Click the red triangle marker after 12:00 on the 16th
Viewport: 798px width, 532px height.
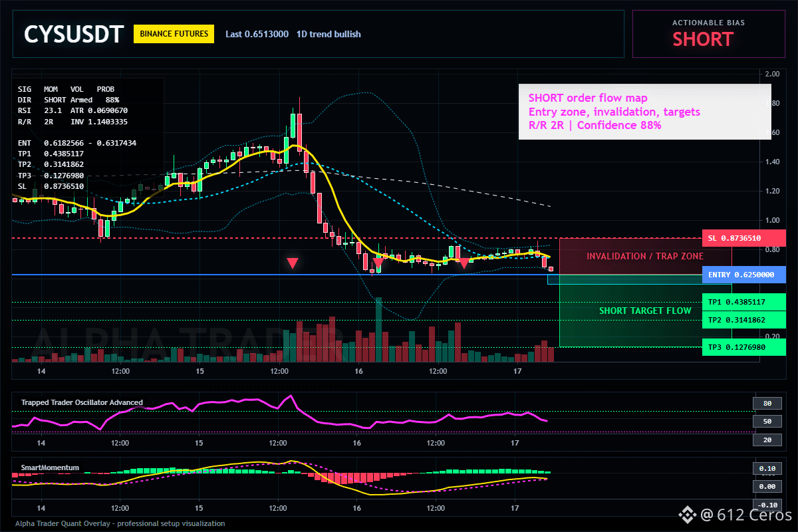tap(464, 263)
